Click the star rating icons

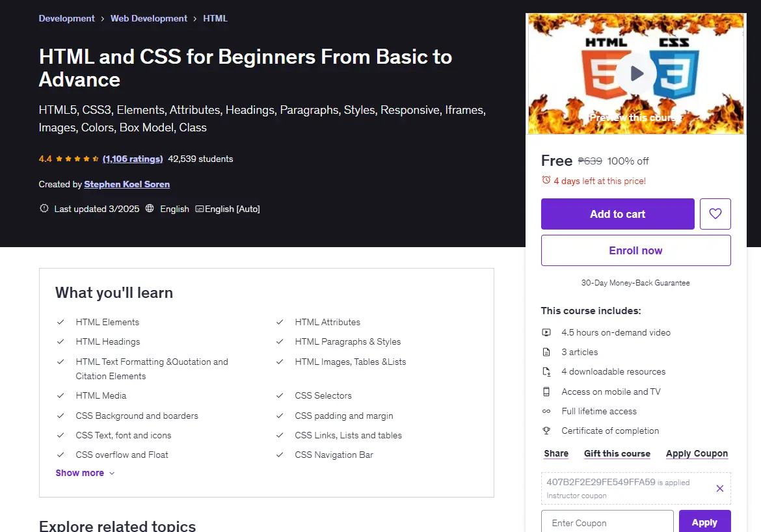[x=77, y=159]
